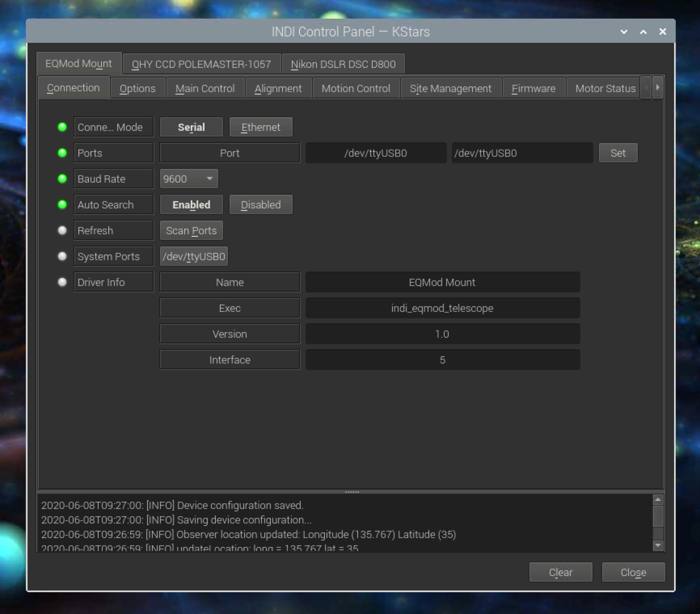The image size is (700, 614).
Task: Click the idle status light beside System Ports
Action: coord(62,256)
